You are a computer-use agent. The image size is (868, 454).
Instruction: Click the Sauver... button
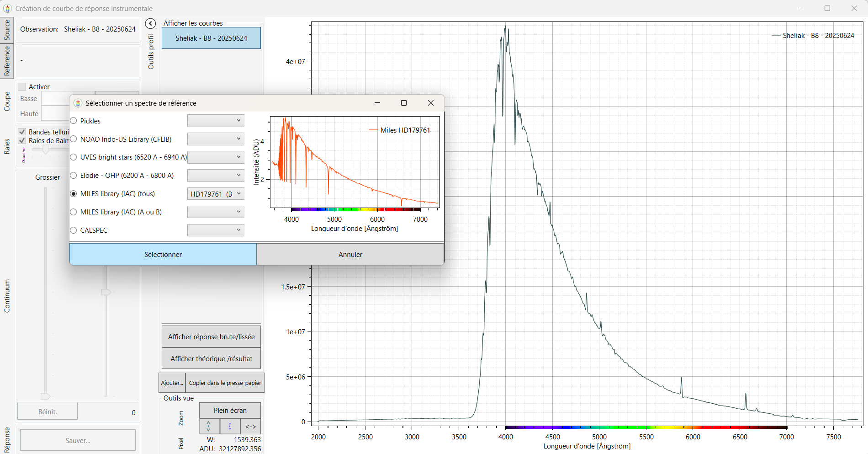tap(78, 441)
